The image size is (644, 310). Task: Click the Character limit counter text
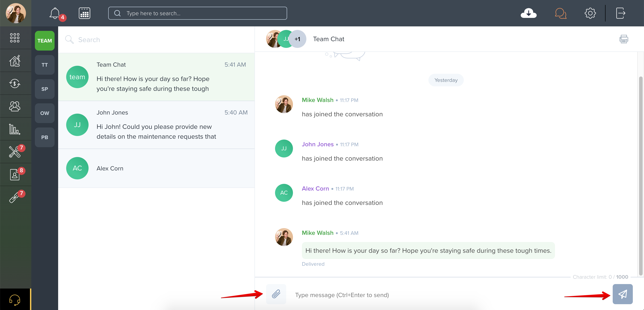600,277
